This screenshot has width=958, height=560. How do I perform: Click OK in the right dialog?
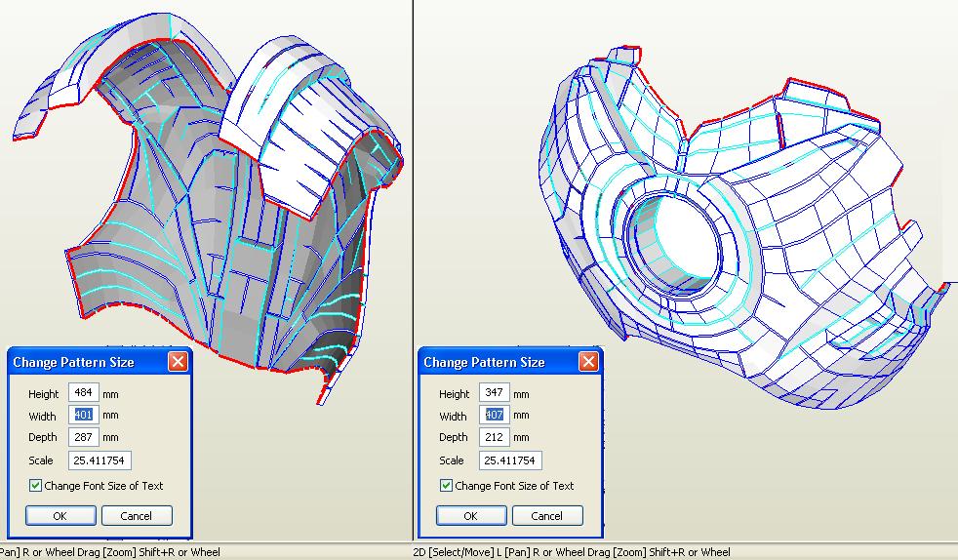point(471,515)
